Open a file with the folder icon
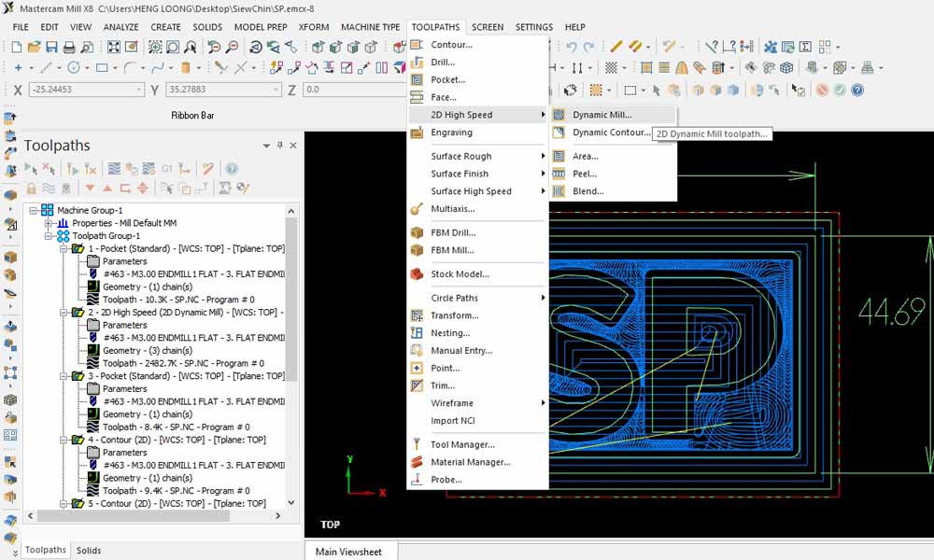Image resolution: width=934 pixels, height=560 pixels. (34, 47)
